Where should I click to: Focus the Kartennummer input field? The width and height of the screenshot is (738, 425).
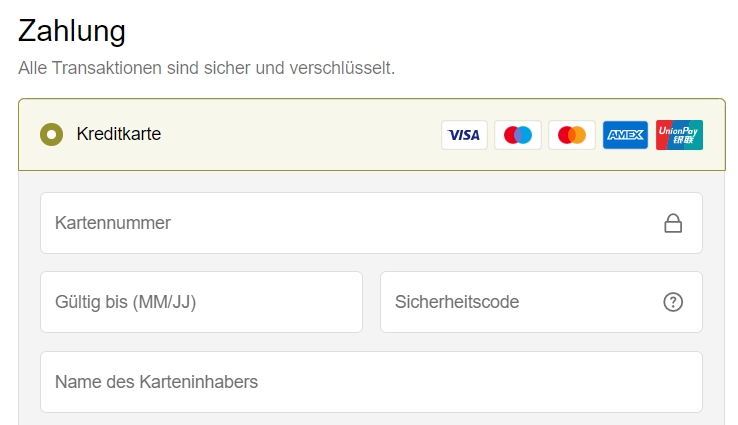point(371,223)
